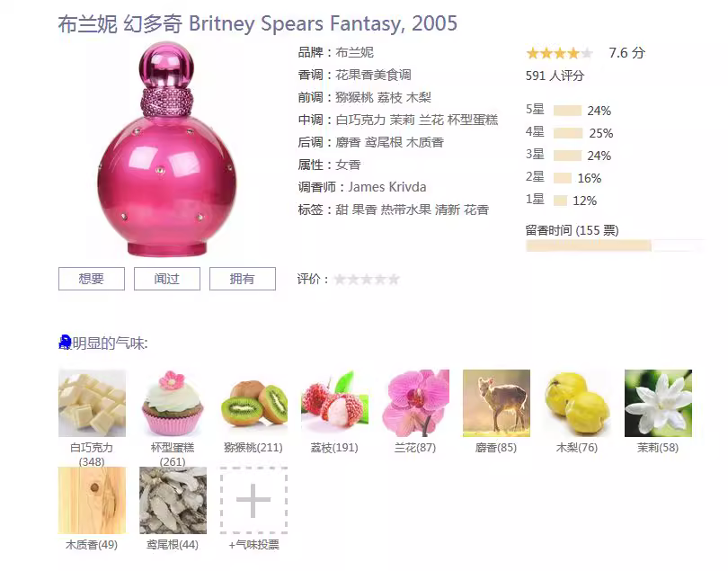The width and height of the screenshot is (728, 571).
Task: Open the +气味投票 add box
Action: pyautogui.click(x=253, y=500)
